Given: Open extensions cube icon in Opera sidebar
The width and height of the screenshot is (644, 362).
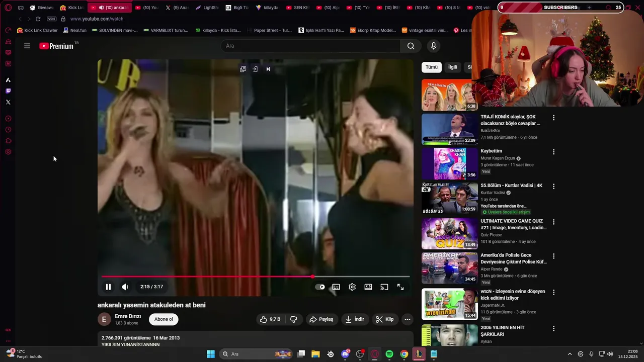Looking at the screenshot, I should [8, 141].
